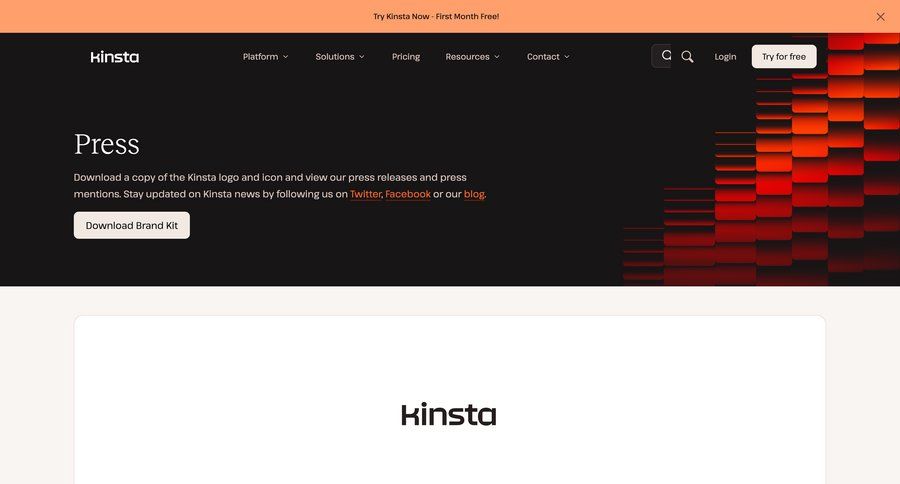Go to the Pricing page
Screen dimensions: 900x484
pyautogui.click(x=406, y=57)
